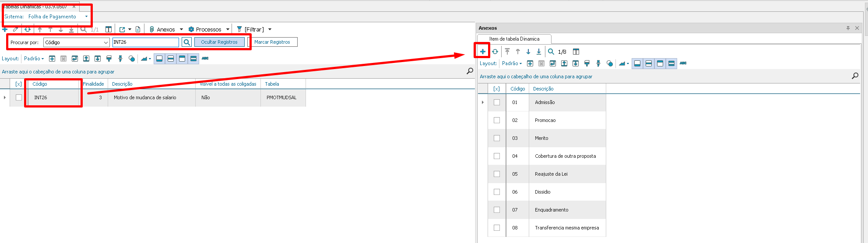Refresh the main Tabelas Dinamicas list
This screenshot has width=868, height=243.
tap(28, 29)
